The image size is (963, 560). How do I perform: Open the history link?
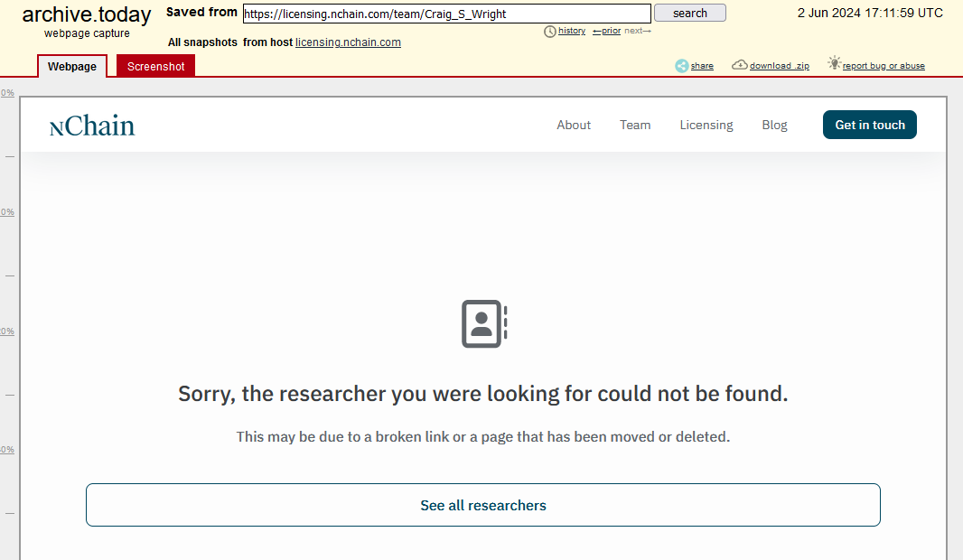click(x=572, y=31)
